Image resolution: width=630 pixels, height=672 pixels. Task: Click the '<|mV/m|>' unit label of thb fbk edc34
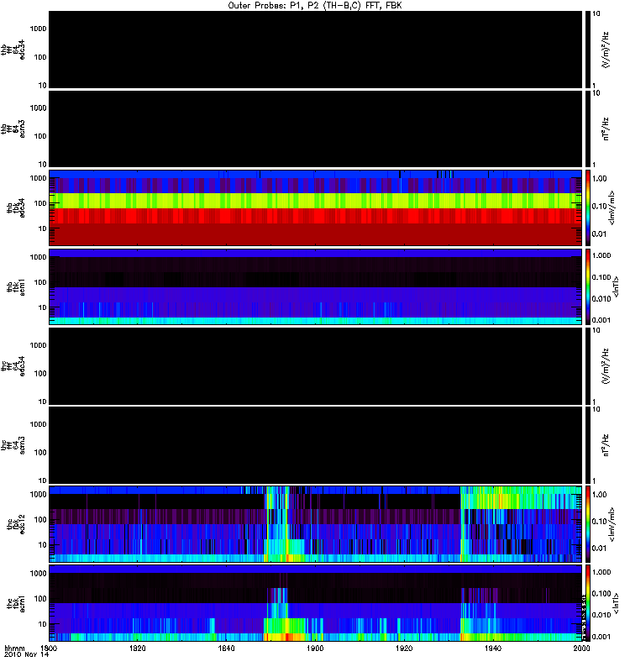point(612,207)
